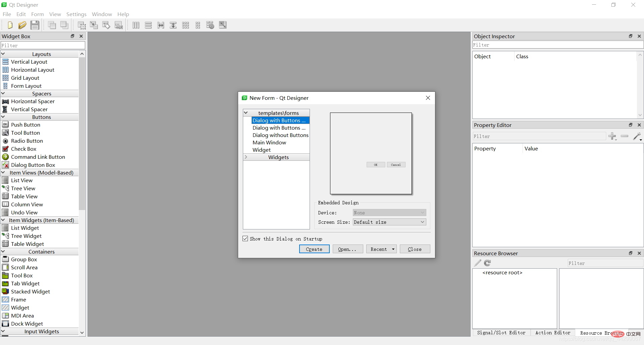Viewport: 644px width, 345px height.
Task: Collapse the Layouts category in Widget Box
Action: click(x=3, y=54)
